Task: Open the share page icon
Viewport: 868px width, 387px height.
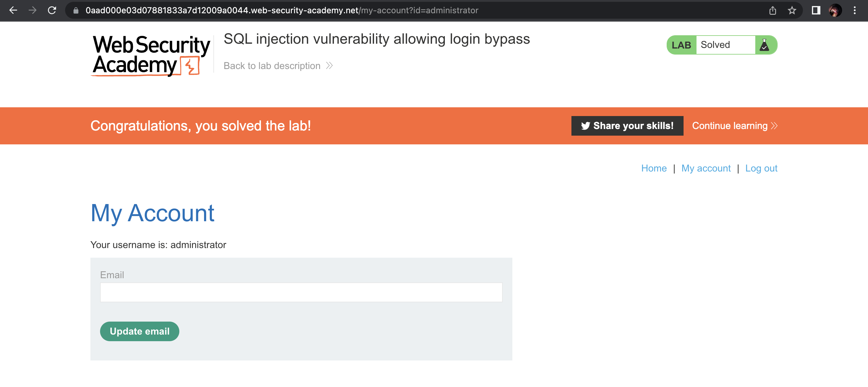Action: click(x=773, y=11)
